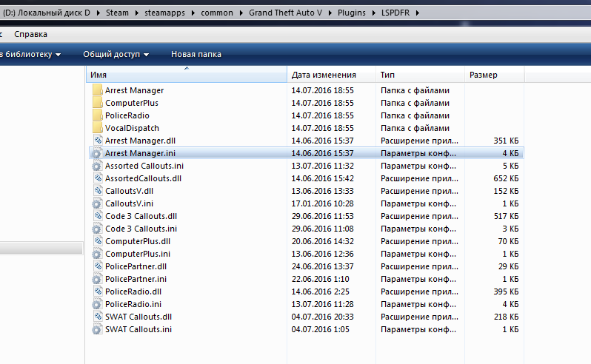This screenshot has height=364, width=591.
Task: Select the ComputerPlus folder icon
Action: click(97, 103)
